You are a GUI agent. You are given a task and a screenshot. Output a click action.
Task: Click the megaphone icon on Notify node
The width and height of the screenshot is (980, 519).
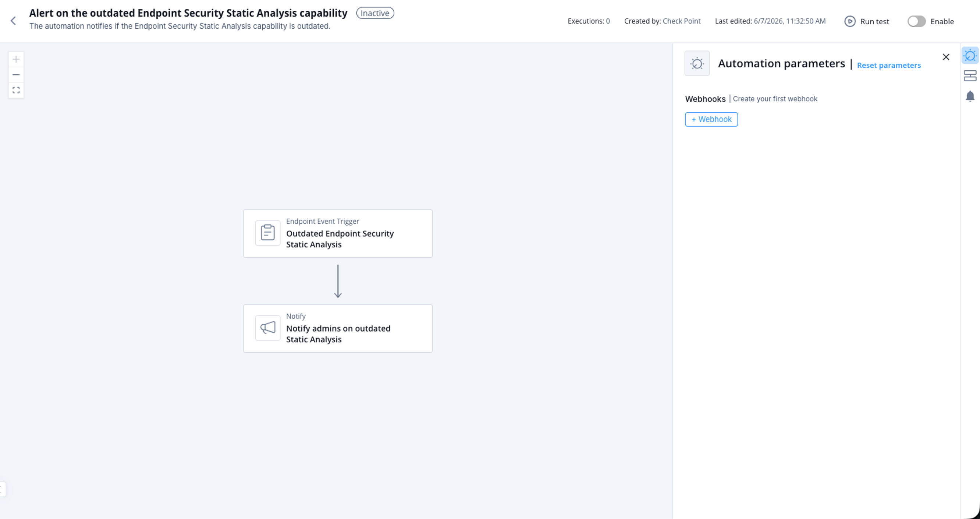267,328
